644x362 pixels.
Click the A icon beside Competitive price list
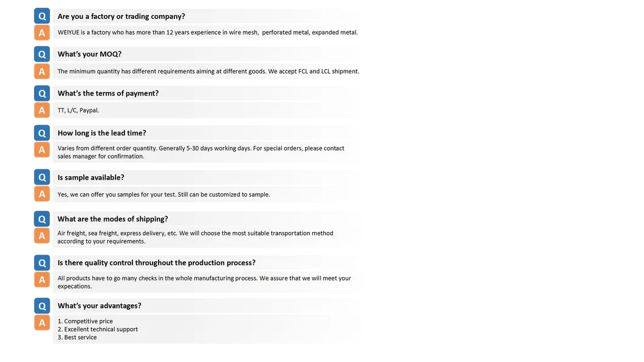[42, 323]
